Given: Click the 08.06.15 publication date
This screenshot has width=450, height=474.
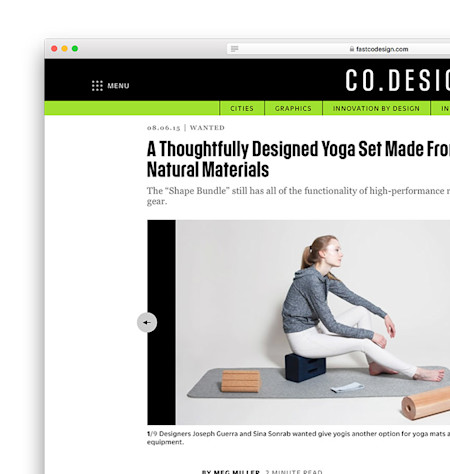Looking at the screenshot, I should pyautogui.click(x=164, y=128).
